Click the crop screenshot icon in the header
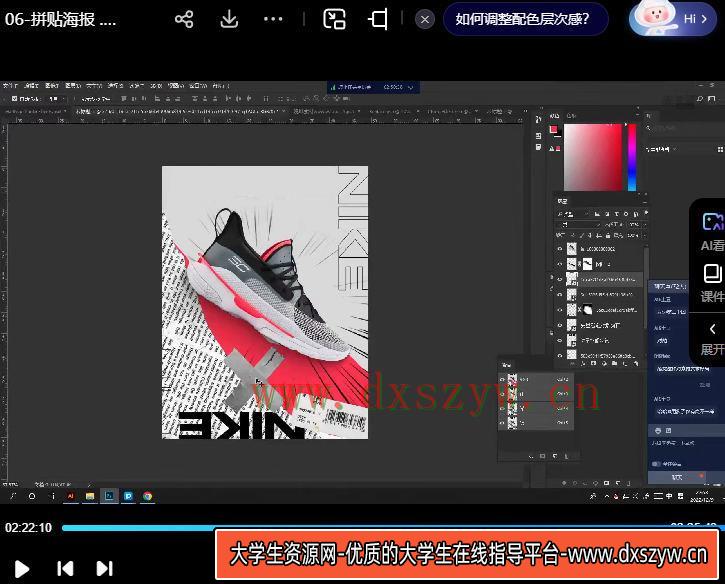725x584 pixels. pos(378,19)
